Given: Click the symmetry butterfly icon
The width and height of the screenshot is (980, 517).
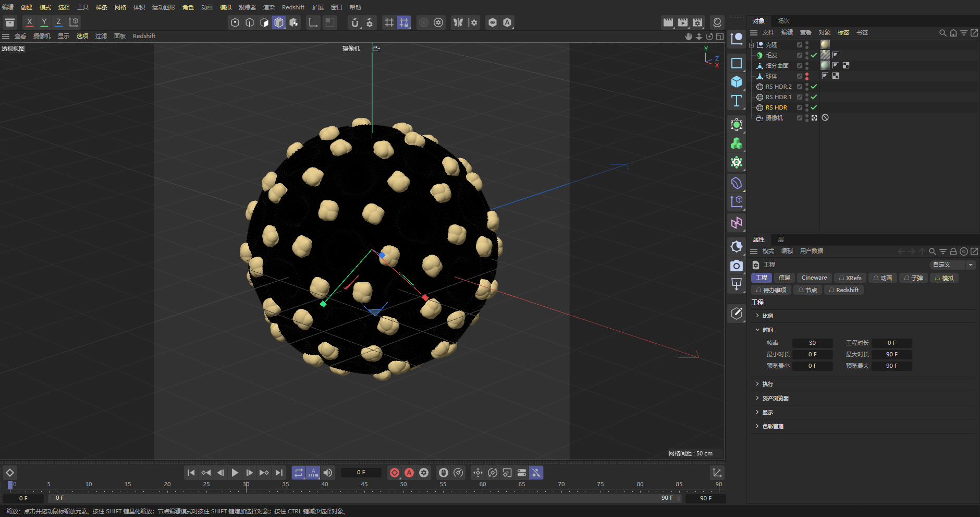Looking at the screenshot, I should pyautogui.click(x=458, y=22).
